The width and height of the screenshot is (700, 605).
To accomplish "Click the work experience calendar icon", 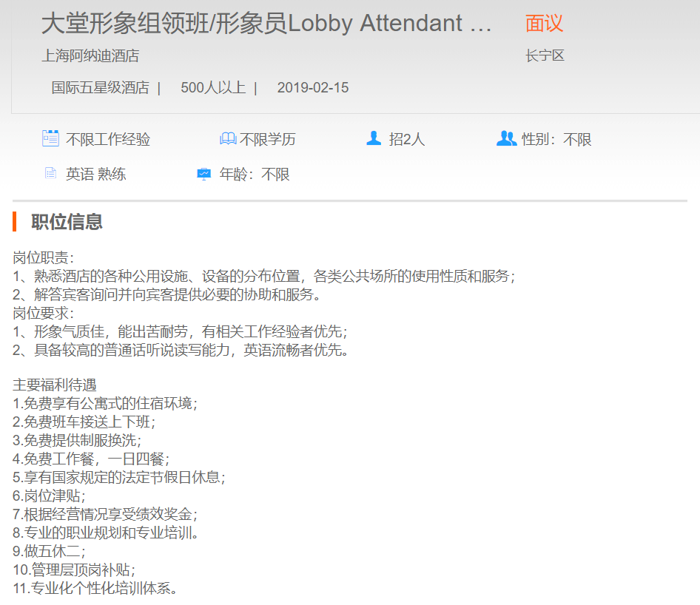I will (50, 138).
